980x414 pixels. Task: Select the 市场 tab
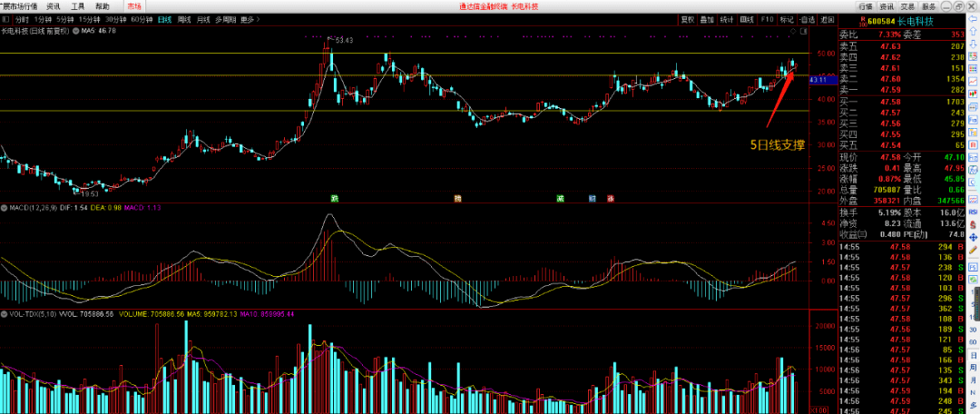[133, 5]
